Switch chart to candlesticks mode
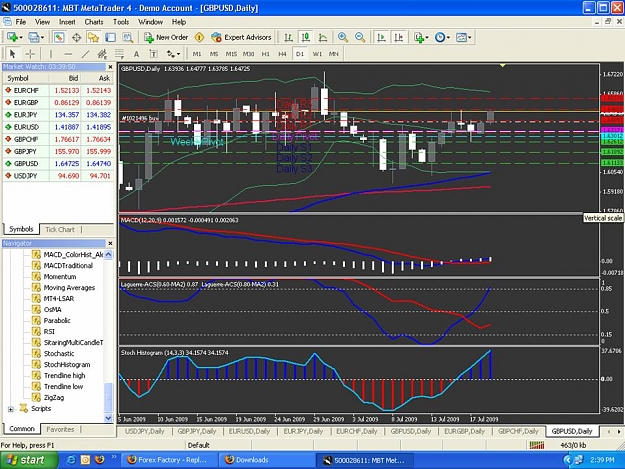The height and width of the screenshot is (469, 625). click(306, 37)
